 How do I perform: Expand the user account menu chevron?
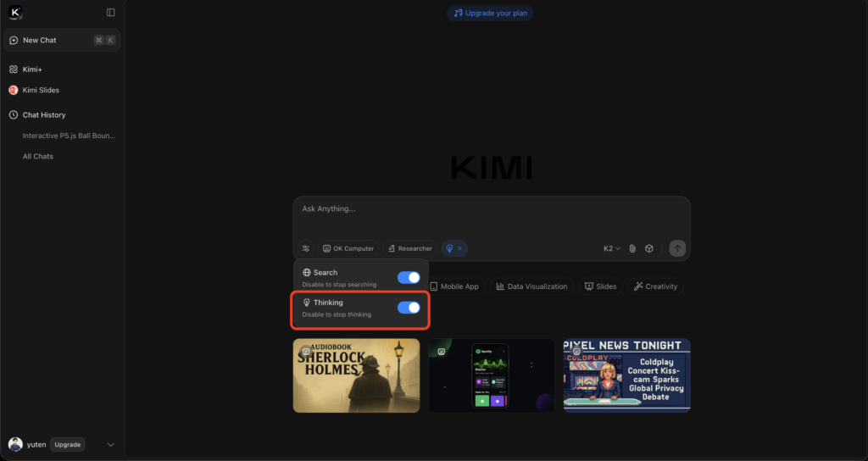coord(110,445)
